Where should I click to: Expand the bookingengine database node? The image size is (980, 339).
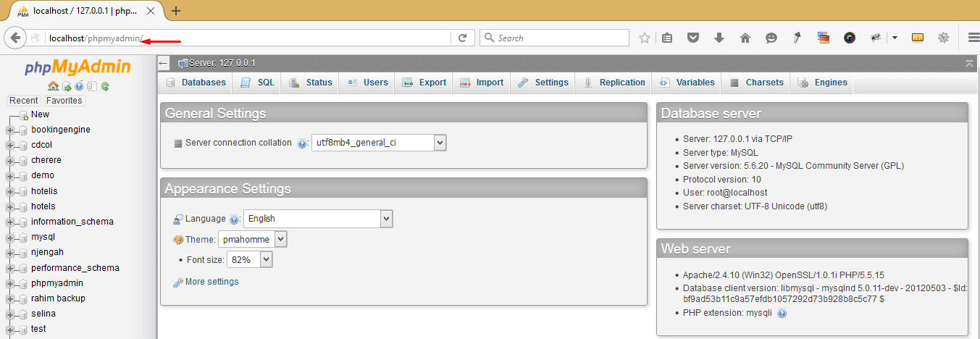(10, 130)
